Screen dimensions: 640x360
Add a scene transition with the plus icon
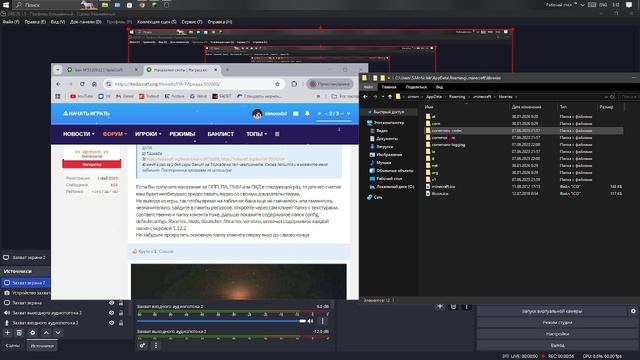coord(440,306)
